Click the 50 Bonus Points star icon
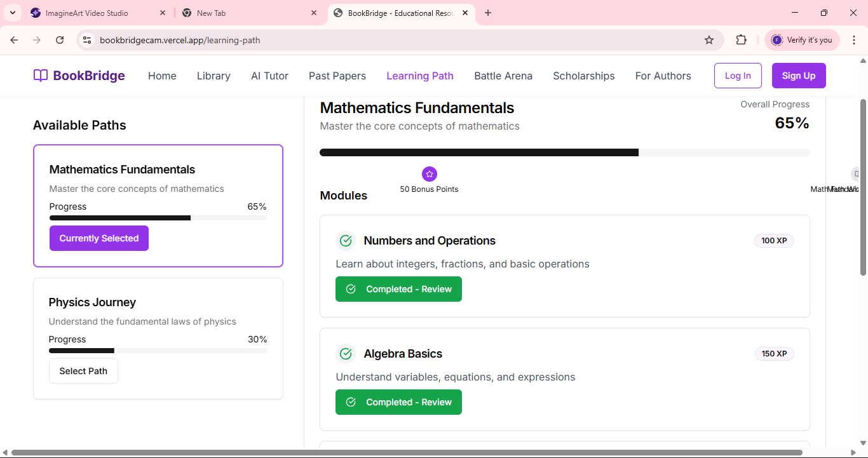Screen dimensions: 868x458 point(430,174)
